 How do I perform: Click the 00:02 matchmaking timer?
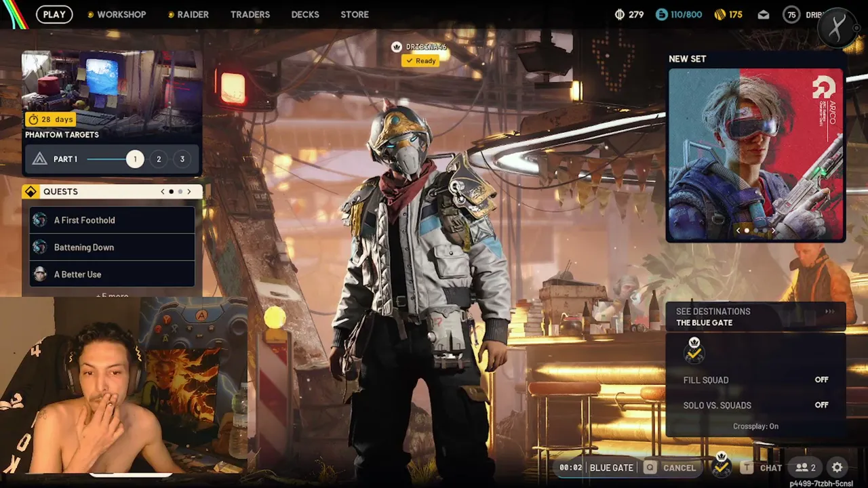pyautogui.click(x=571, y=468)
